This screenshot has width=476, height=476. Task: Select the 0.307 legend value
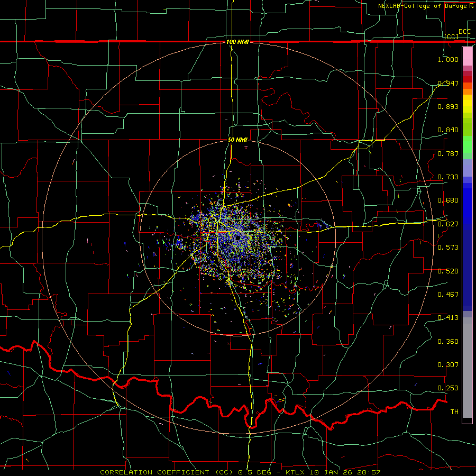coord(448,365)
